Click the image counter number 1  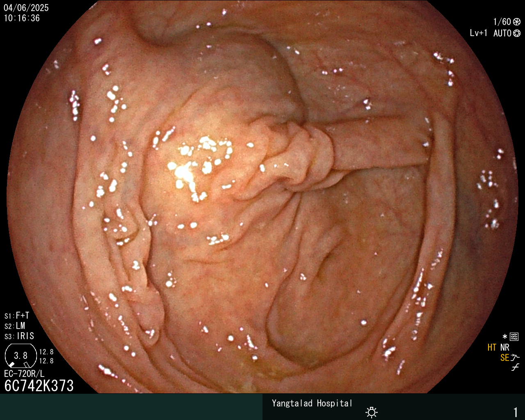pyautogui.click(x=516, y=412)
